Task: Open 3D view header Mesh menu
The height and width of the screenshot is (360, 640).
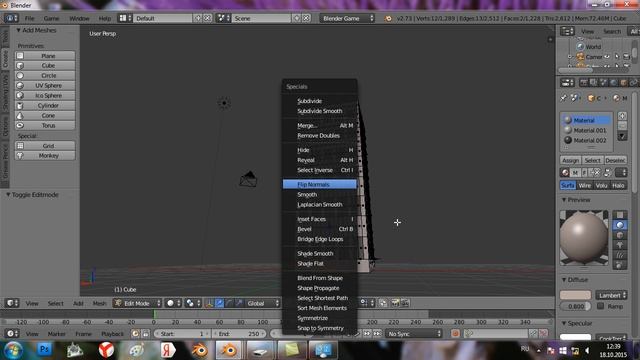Action: pyautogui.click(x=99, y=303)
